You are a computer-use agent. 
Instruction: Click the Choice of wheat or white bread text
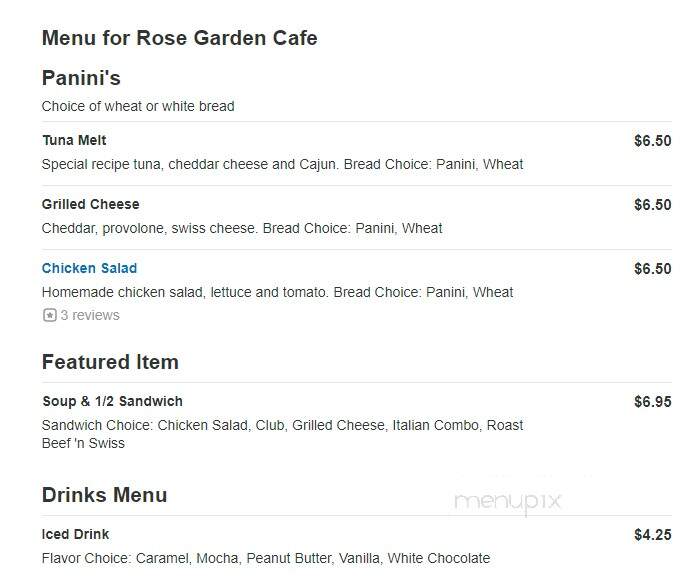pyautogui.click(x=138, y=106)
